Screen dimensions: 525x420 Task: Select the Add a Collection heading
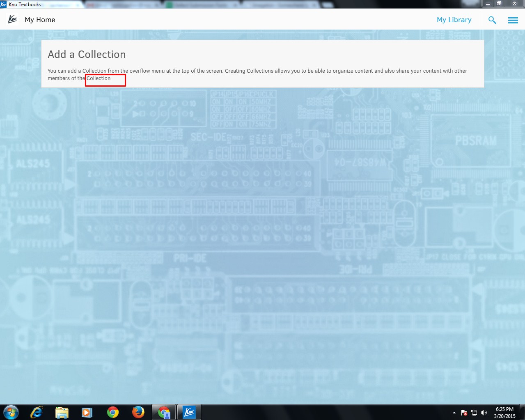(x=87, y=54)
